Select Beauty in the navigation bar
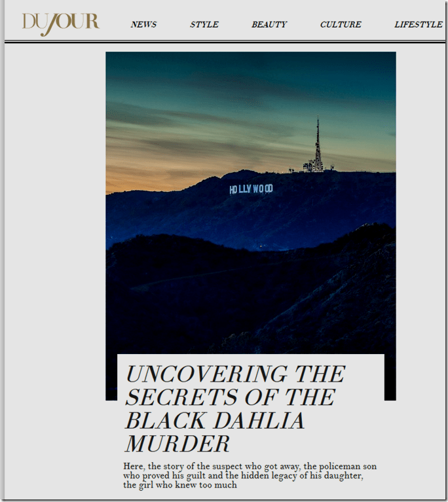448x502 pixels. click(x=269, y=25)
